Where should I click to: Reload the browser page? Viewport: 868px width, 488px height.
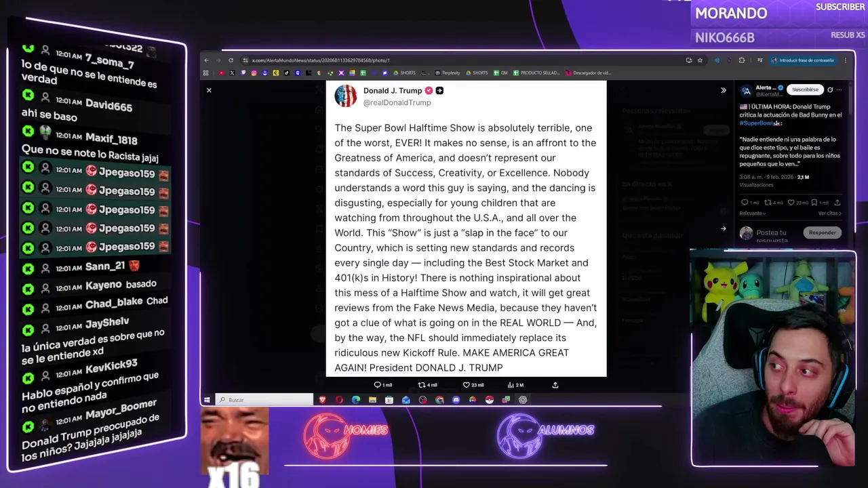coord(231,60)
